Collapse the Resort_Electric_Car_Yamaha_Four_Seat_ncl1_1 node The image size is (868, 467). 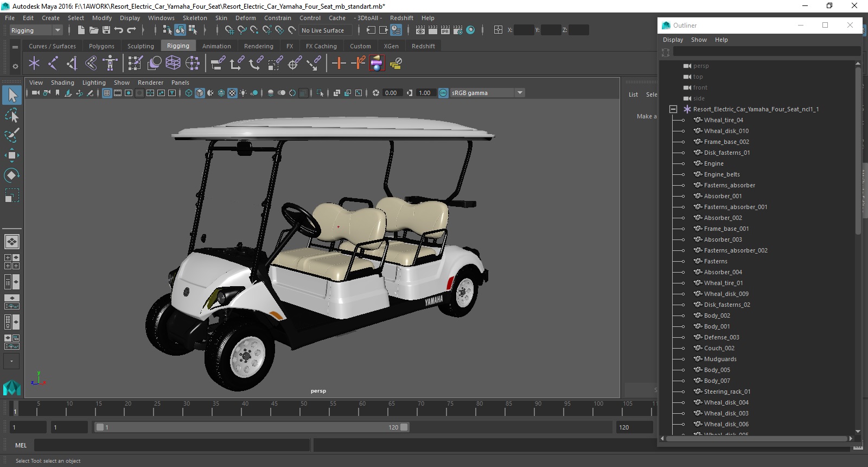[673, 109]
